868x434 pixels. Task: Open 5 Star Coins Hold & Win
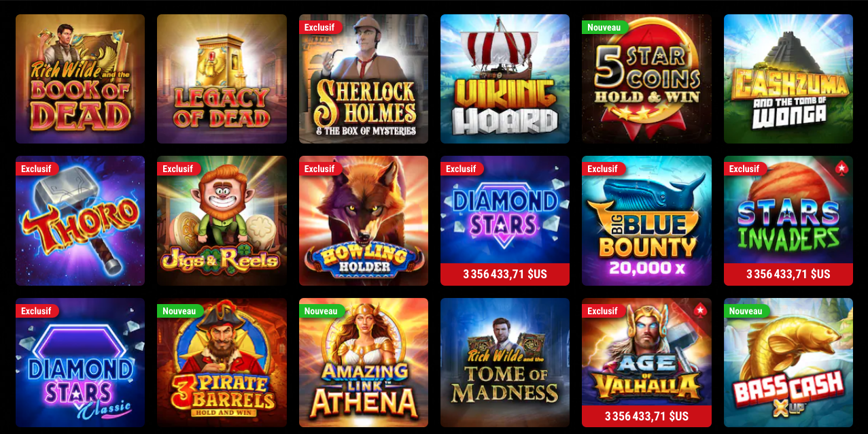tap(646, 79)
